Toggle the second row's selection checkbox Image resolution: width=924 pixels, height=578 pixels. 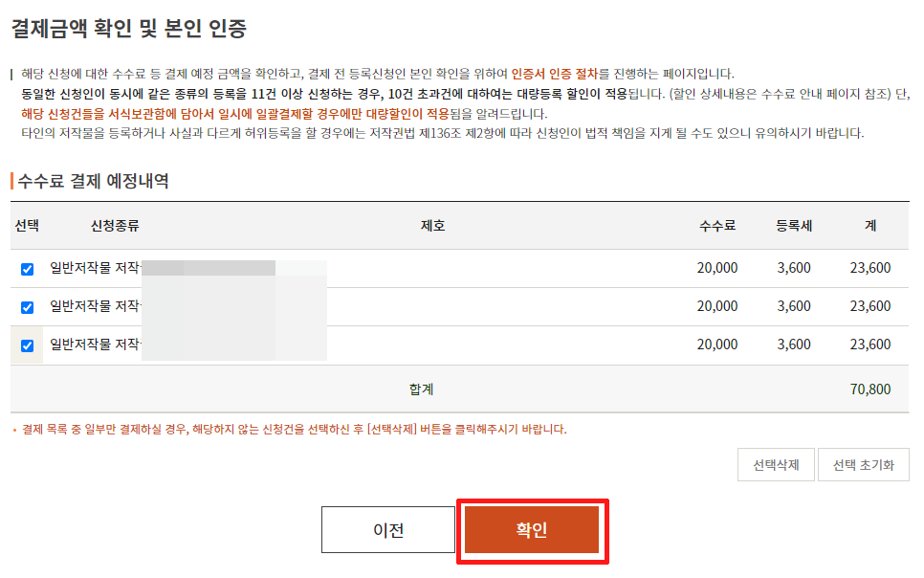27,307
